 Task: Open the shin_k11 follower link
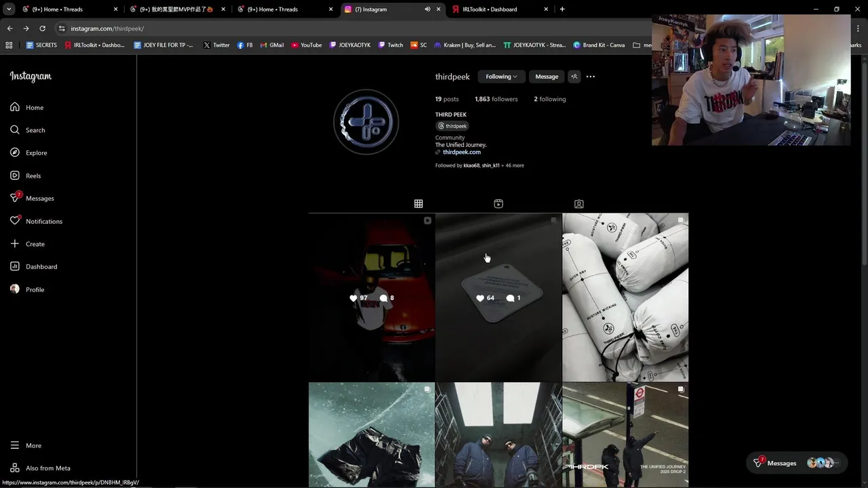tap(490, 165)
